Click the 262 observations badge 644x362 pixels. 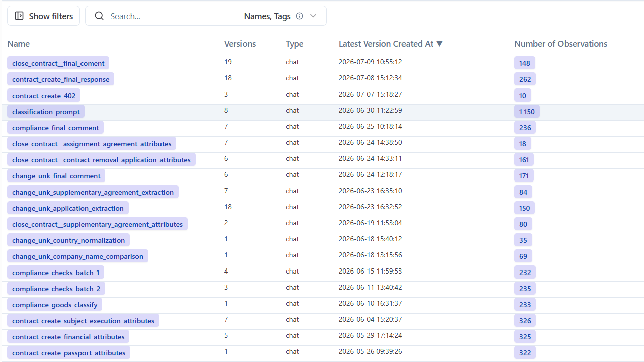525,79
